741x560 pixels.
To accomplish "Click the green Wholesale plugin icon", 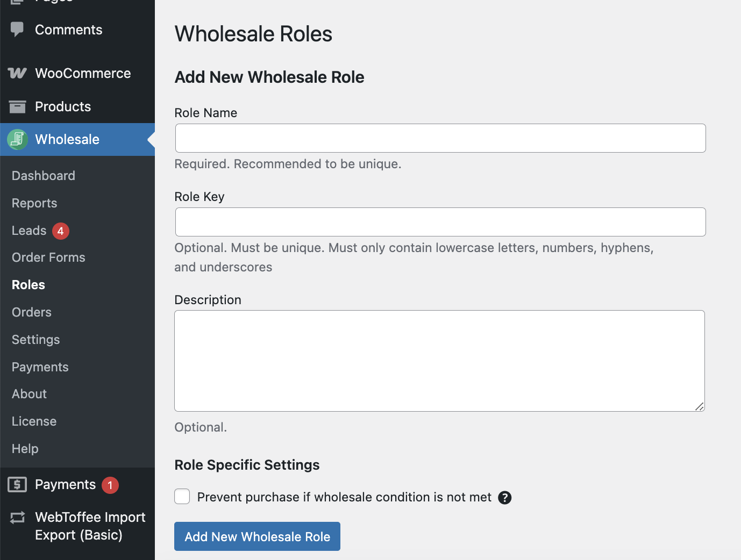I will (x=17, y=139).
